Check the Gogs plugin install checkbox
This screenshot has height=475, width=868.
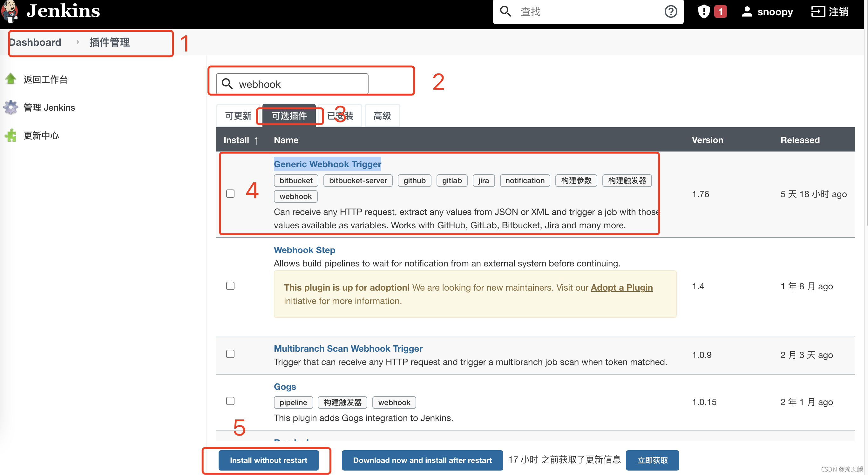(230, 401)
